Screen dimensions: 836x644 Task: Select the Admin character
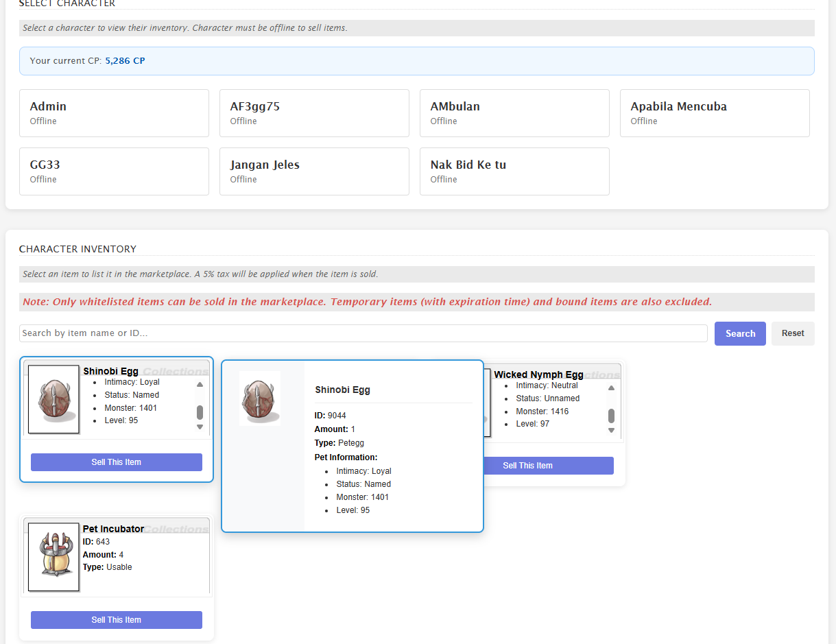(x=114, y=113)
